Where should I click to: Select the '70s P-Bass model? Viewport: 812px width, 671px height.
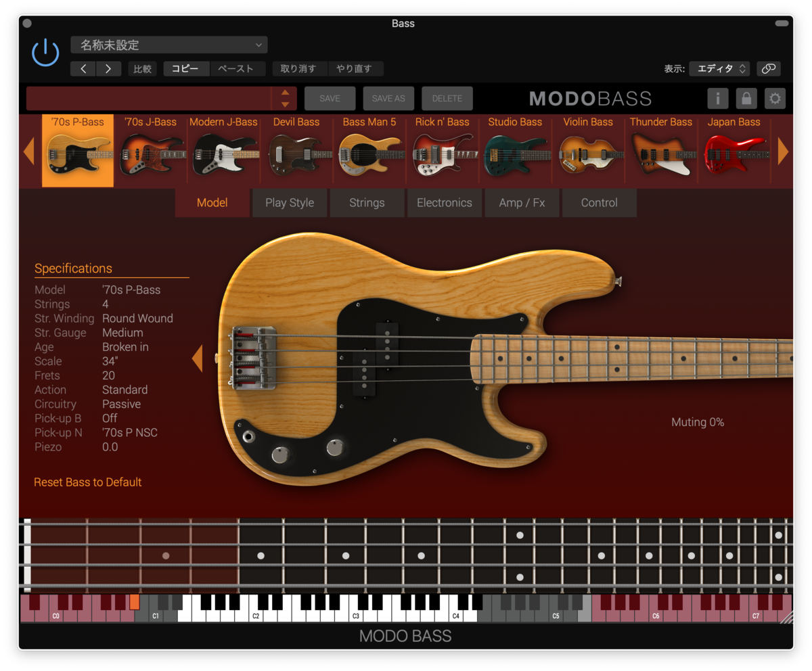pyautogui.click(x=78, y=150)
